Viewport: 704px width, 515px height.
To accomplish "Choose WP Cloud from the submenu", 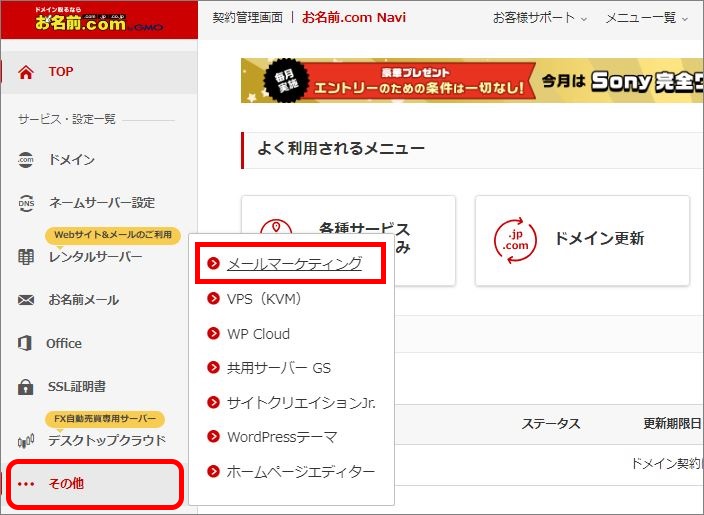I will coord(258,334).
